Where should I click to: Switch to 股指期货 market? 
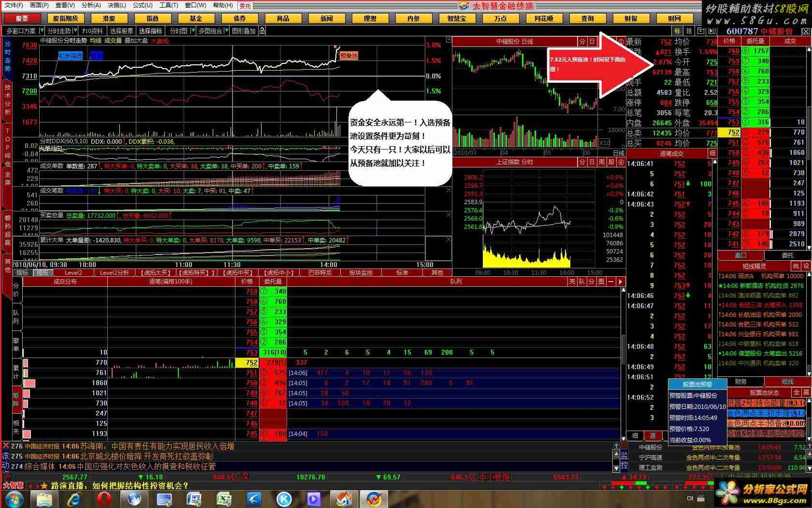66,18
